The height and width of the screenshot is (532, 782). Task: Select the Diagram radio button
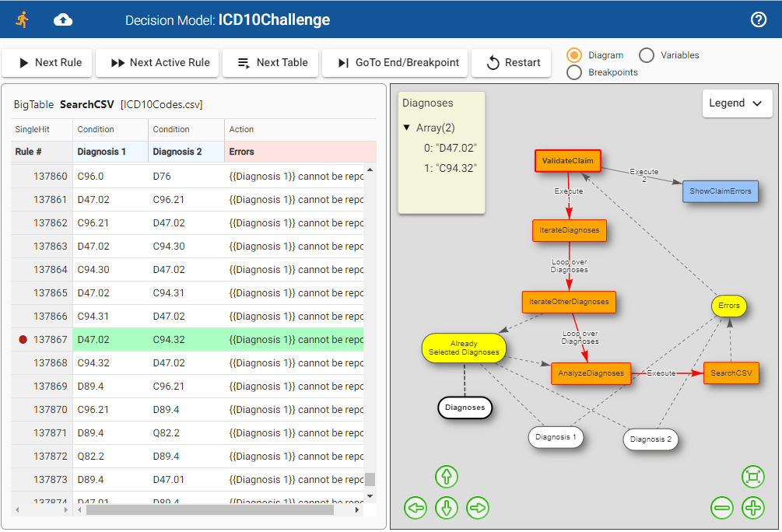click(574, 55)
